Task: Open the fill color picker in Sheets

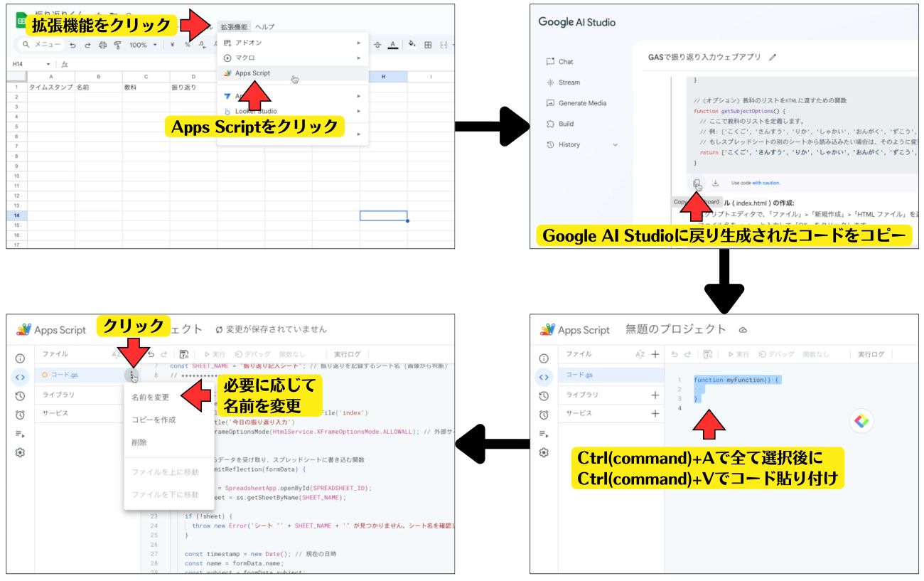Action: [x=412, y=45]
